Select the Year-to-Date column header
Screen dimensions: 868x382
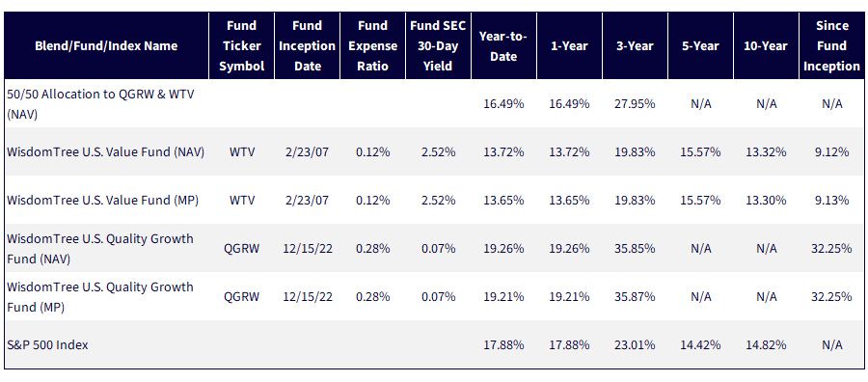503,45
